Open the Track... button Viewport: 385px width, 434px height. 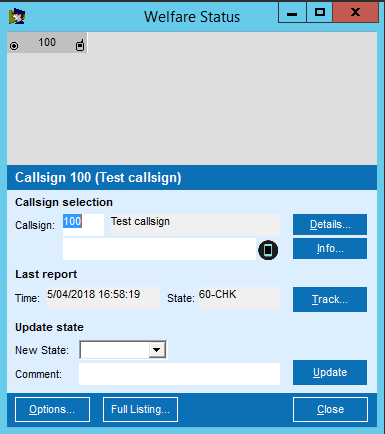click(330, 299)
